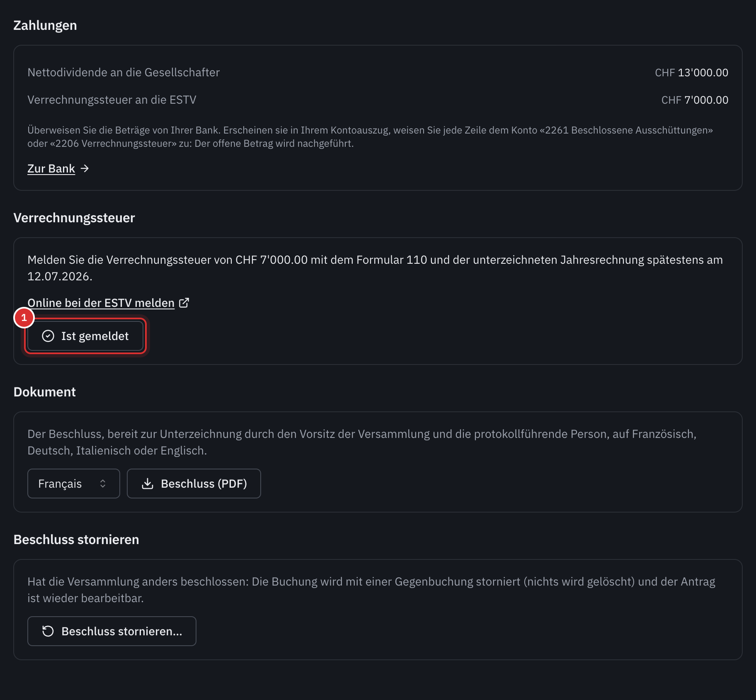Screen dimensions: 756x700
Task: Click the Melden Sie die Verrechnungssteuer deadline text
Action: tap(375, 268)
